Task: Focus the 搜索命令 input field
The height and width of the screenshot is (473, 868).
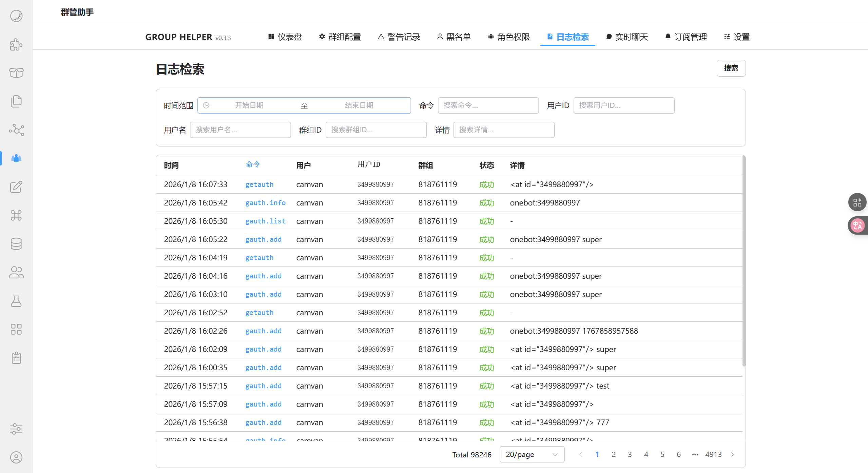Action: [x=488, y=105]
